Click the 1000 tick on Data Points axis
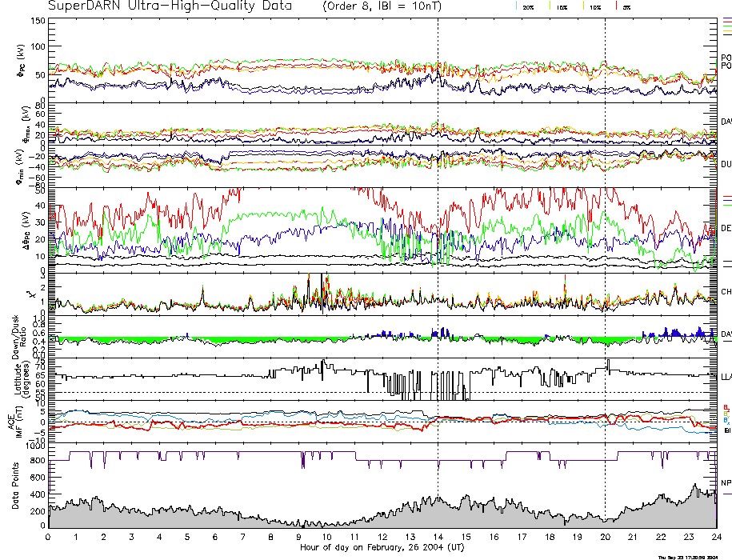This screenshot has height=560, width=732. (x=36, y=446)
